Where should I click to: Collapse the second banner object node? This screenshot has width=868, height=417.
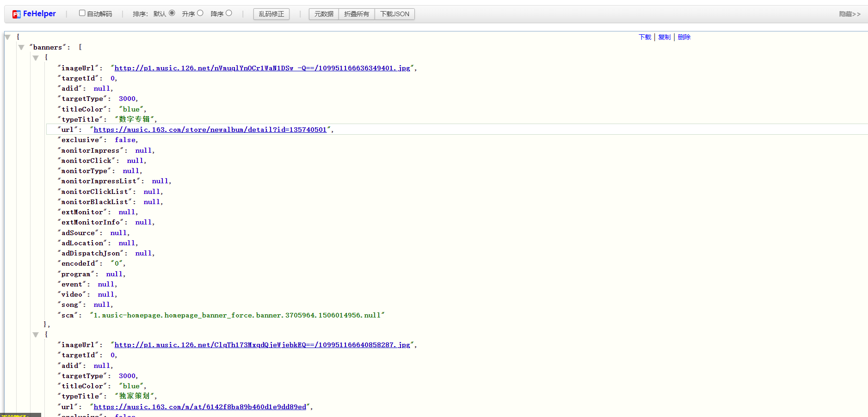pos(36,335)
